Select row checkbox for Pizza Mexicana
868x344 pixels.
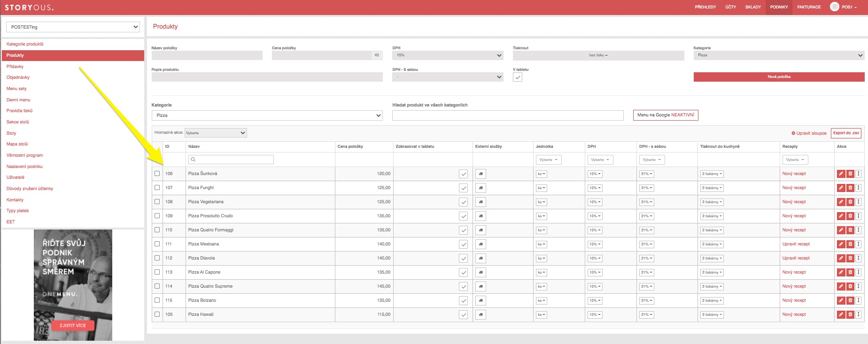click(x=157, y=244)
